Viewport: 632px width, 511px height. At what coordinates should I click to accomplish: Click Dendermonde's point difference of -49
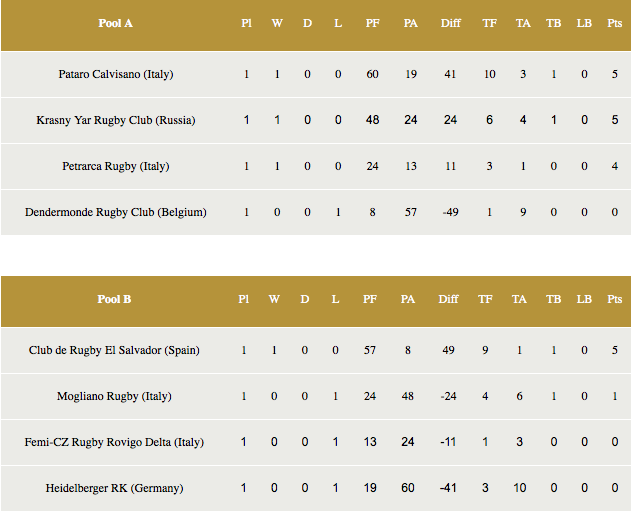click(450, 212)
